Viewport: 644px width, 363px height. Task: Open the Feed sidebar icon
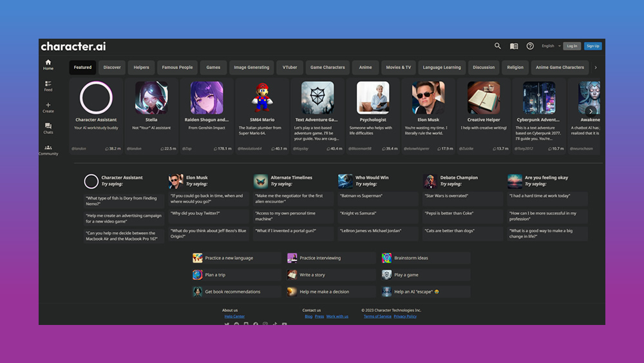48,86
